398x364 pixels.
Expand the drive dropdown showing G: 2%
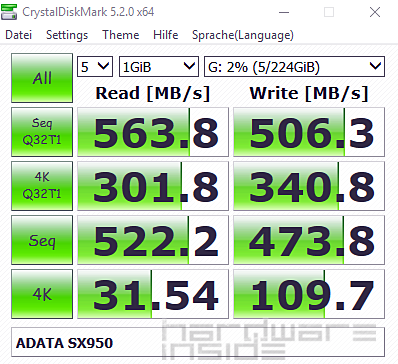[294, 67]
